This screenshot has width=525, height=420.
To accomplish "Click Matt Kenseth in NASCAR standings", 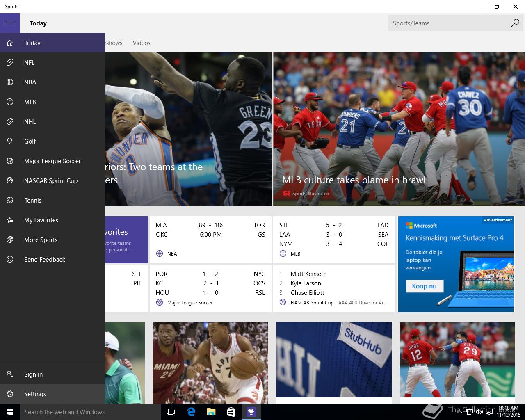I will point(308,274).
